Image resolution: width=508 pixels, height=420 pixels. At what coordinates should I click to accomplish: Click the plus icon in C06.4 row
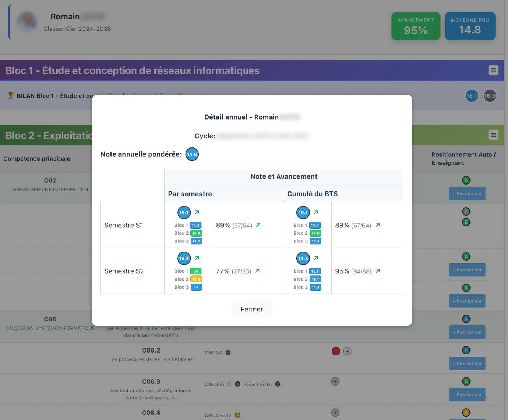click(335, 412)
